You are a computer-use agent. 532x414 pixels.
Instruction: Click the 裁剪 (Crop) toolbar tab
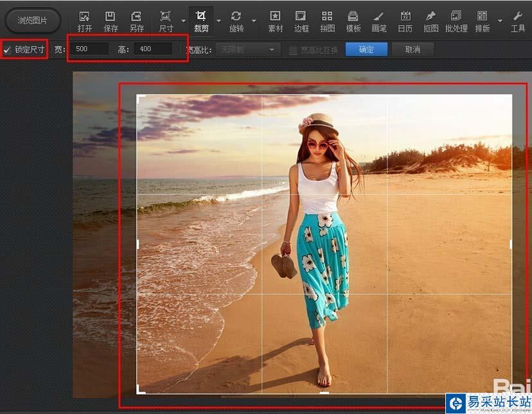click(x=201, y=21)
